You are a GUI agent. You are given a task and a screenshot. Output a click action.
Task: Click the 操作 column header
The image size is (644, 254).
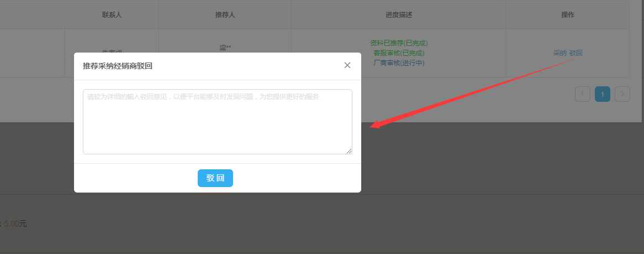[568, 15]
